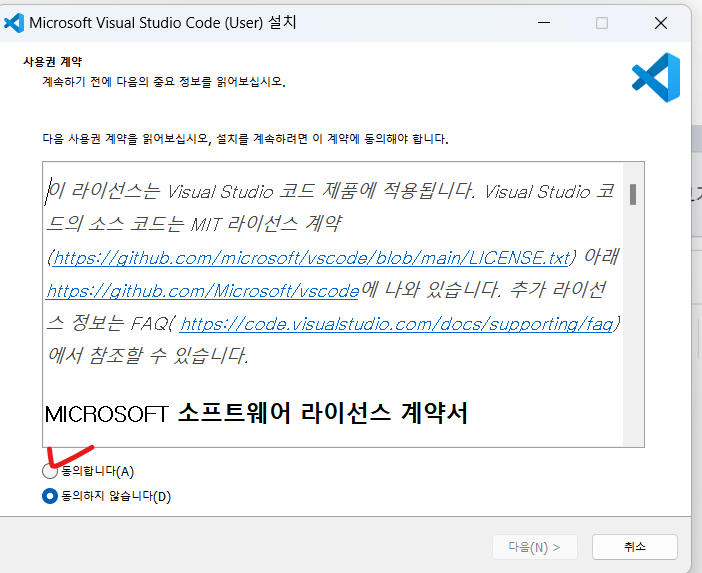Click the text 계속하기 전에 다음의 중요 정보를 읽어보십시오.
702x573 pixels.
pyautogui.click(x=164, y=82)
